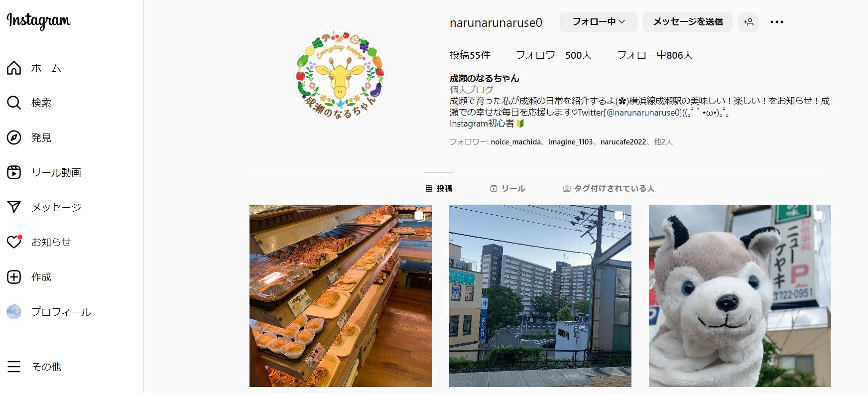Open お知らせ via the heart icon
Screen dimensions: 868x393
(14, 242)
